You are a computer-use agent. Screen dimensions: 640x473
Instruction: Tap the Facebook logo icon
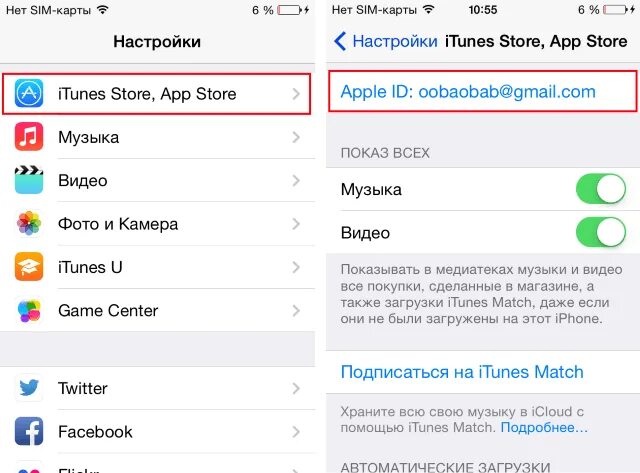point(29,431)
